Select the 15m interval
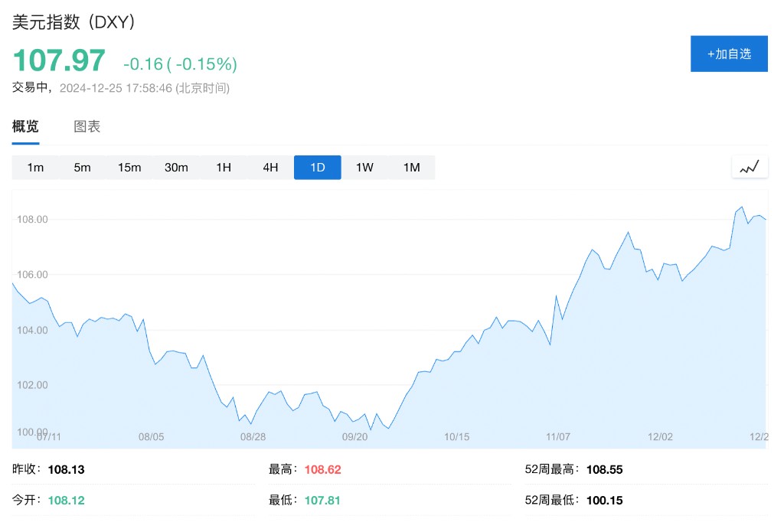The height and width of the screenshot is (532, 784). click(x=129, y=168)
